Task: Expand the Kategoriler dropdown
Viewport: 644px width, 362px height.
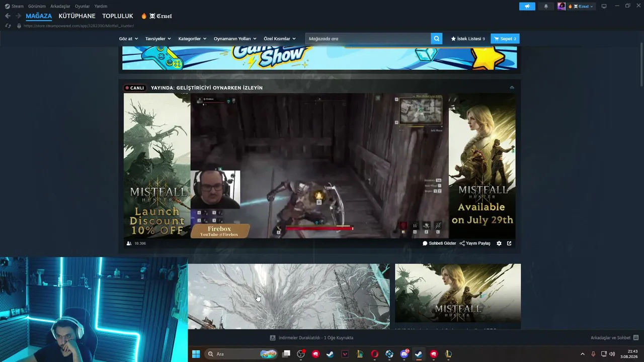Action: point(192,39)
